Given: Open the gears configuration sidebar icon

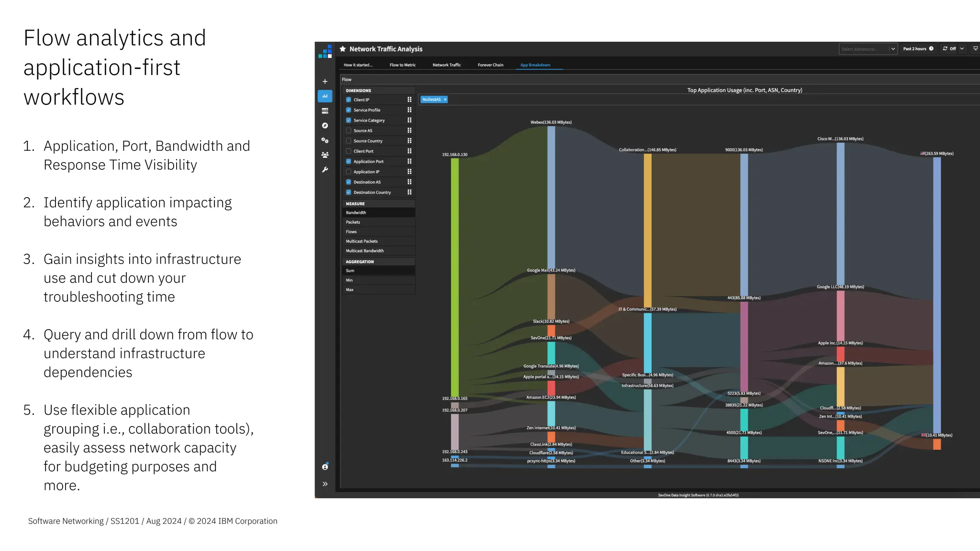Looking at the screenshot, I should click(x=325, y=140).
